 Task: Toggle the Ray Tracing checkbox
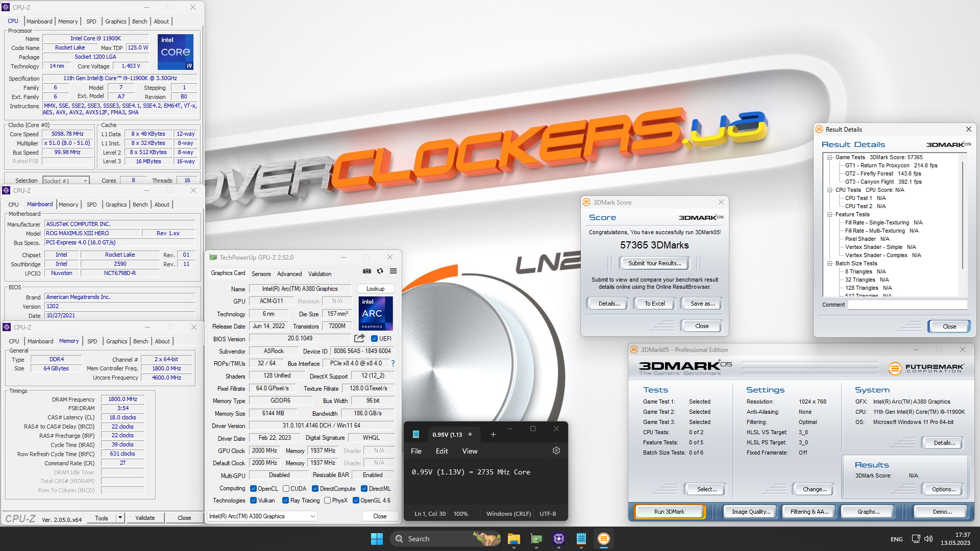285,500
